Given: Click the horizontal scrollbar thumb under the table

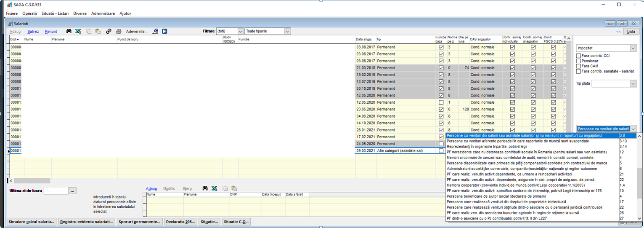Looking at the screenshot, I should coord(32,181).
